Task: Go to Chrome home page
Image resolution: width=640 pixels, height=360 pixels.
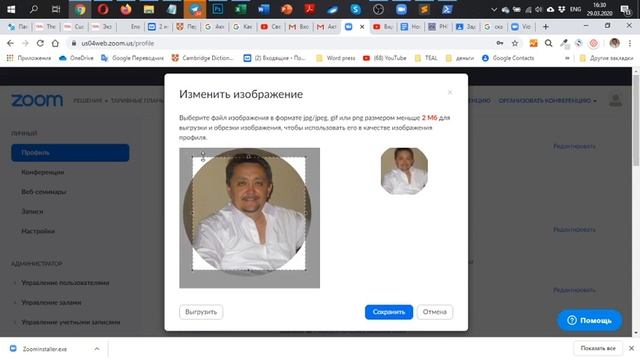Action: (55, 43)
